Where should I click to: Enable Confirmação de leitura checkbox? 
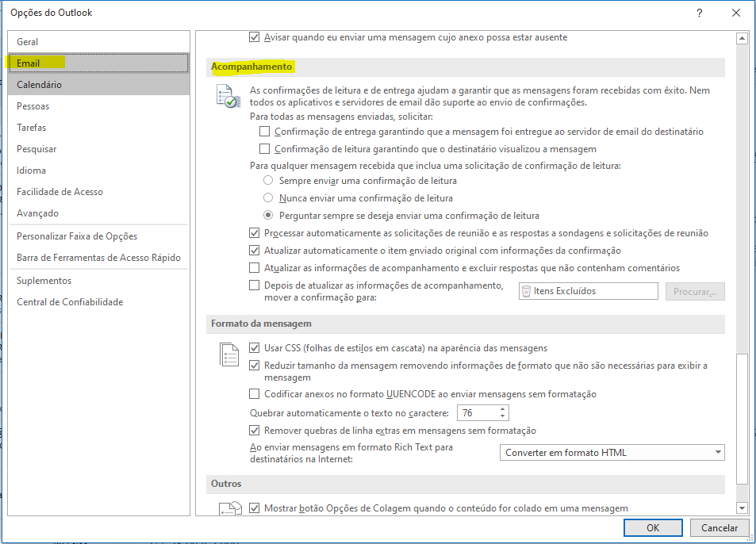pyautogui.click(x=265, y=149)
